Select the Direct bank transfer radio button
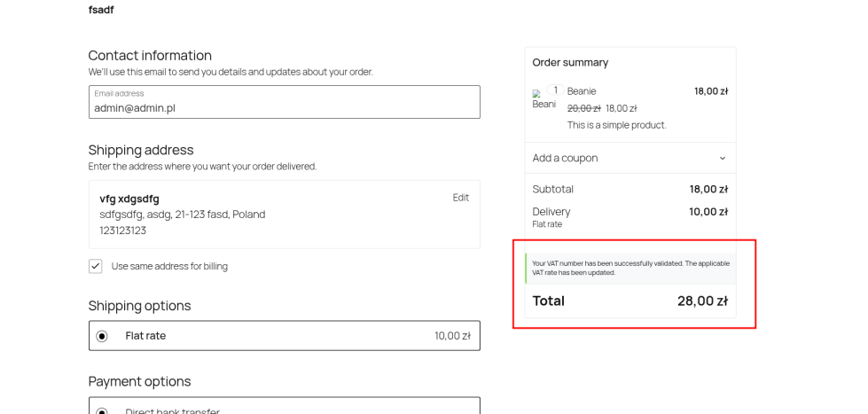868x414 pixels. [x=102, y=411]
